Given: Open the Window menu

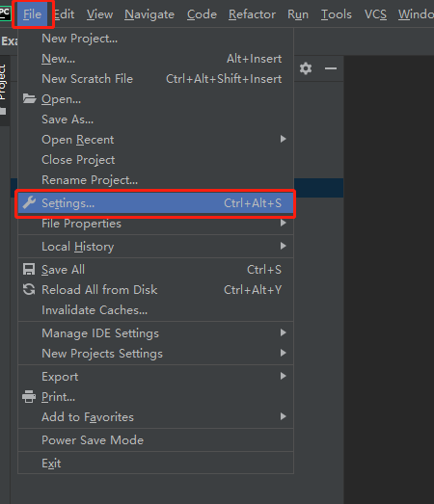Looking at the screenshot, I should [415, 14].
